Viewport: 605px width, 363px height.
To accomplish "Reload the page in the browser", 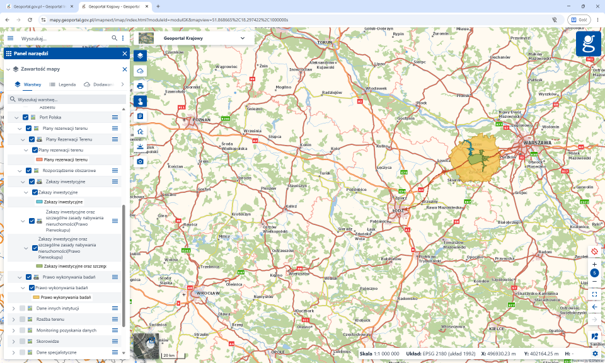I will pos(30,20).
